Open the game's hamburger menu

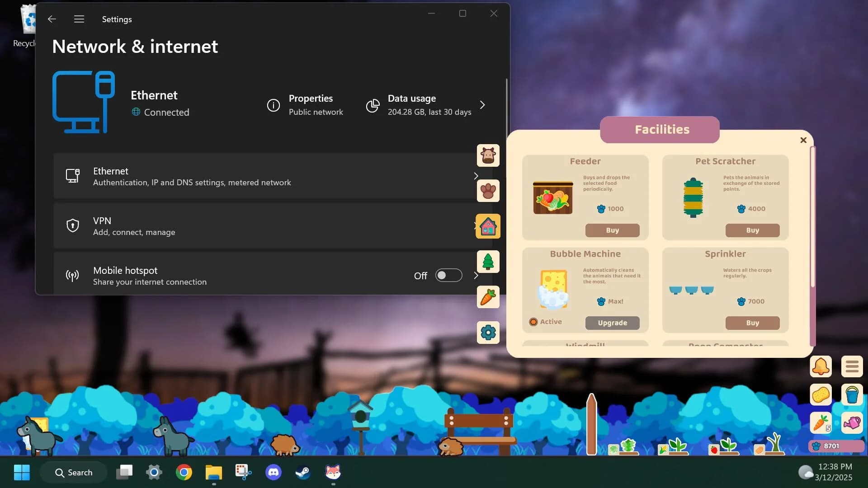point(852,366)
